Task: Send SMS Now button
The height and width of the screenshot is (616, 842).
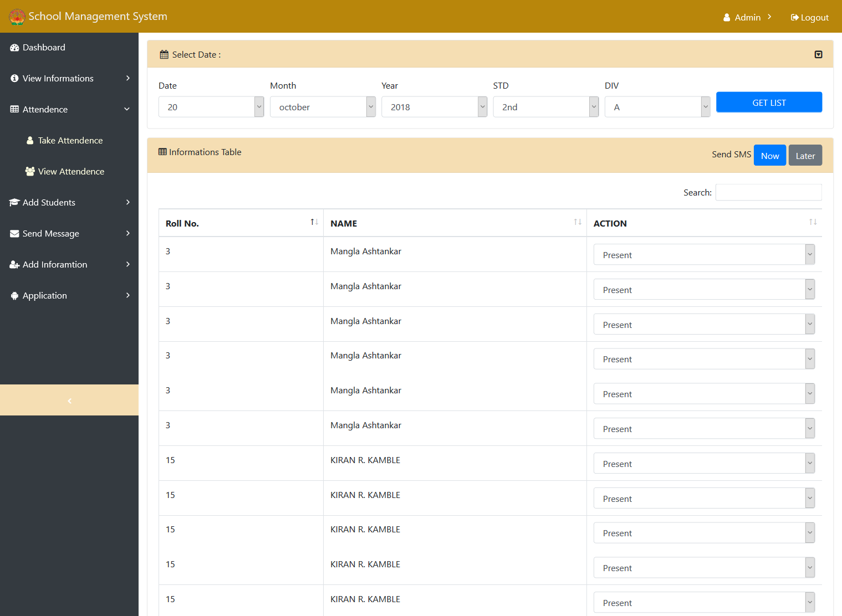Action: (x=770, y=156)
